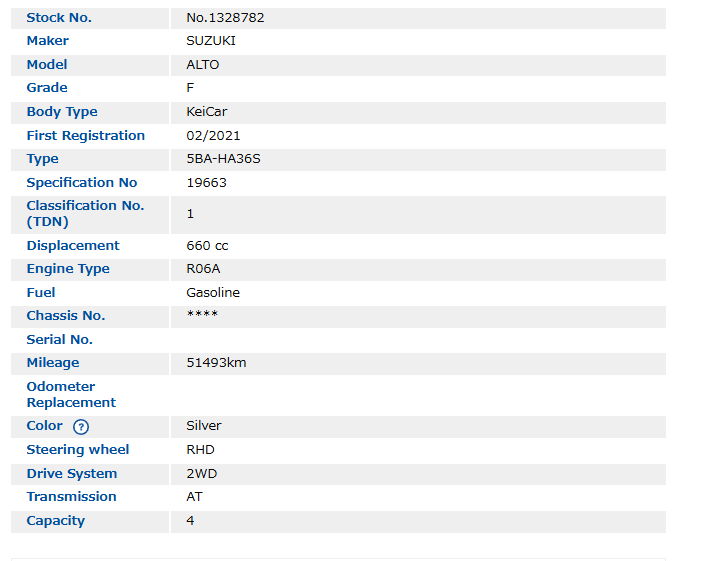
Task: Click the Silver color value
Action: 204,426
